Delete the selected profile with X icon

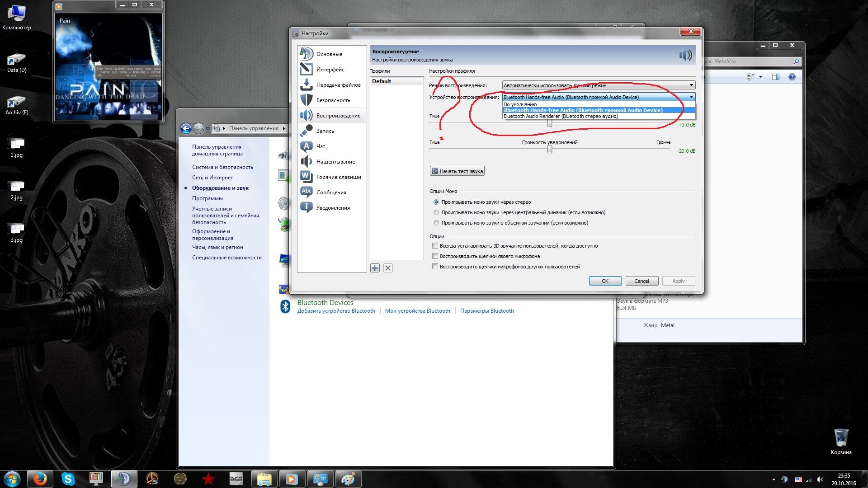coord(388,268)
